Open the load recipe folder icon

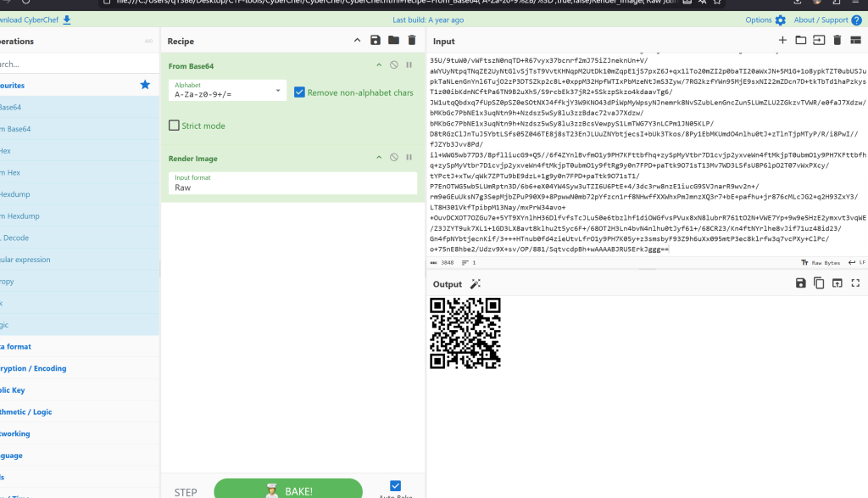(x=393, y=41)
